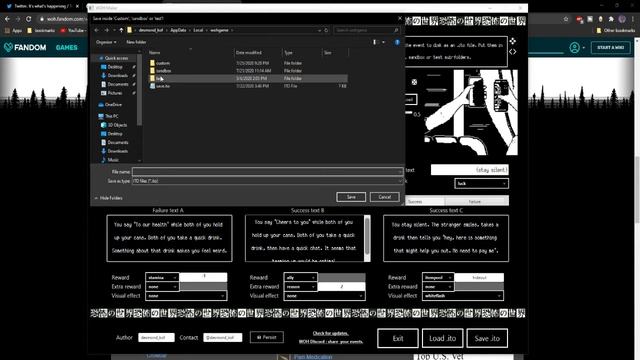This screenshot has height=360, width=640.
Task: Open Success text C Visual effect dropdown (whiteflash)
Action: pyautogui.click(x=462, y=296)
